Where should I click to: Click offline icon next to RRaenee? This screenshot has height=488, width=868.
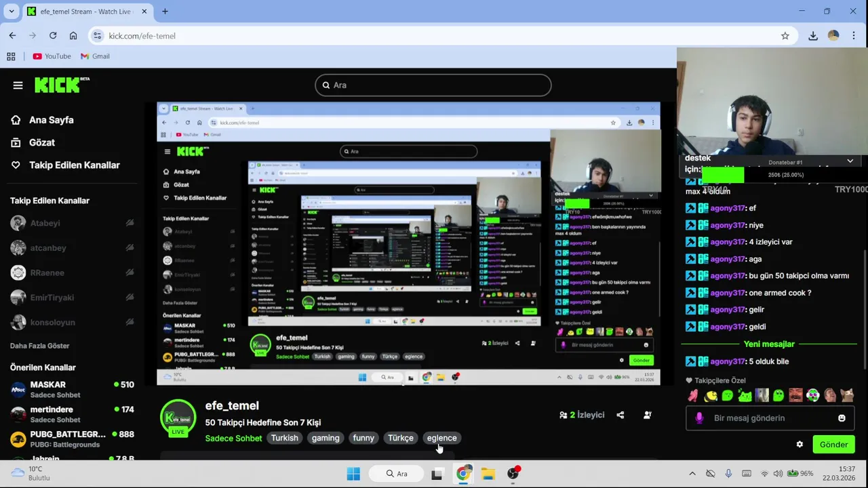point(130,272)
